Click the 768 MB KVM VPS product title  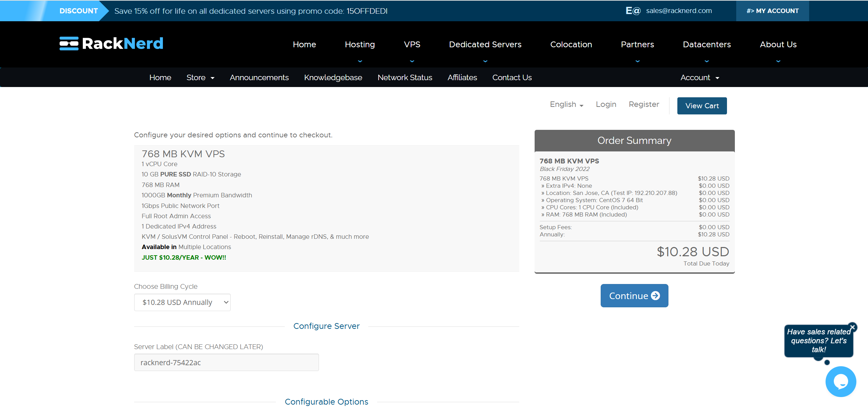coord(183,154)
